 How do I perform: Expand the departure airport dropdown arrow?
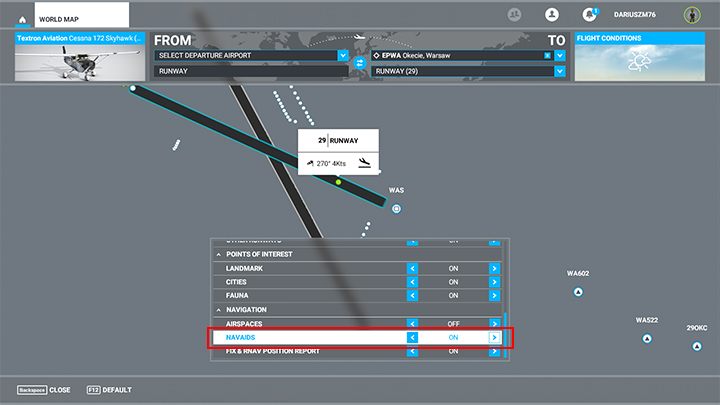tap(343, 56)
